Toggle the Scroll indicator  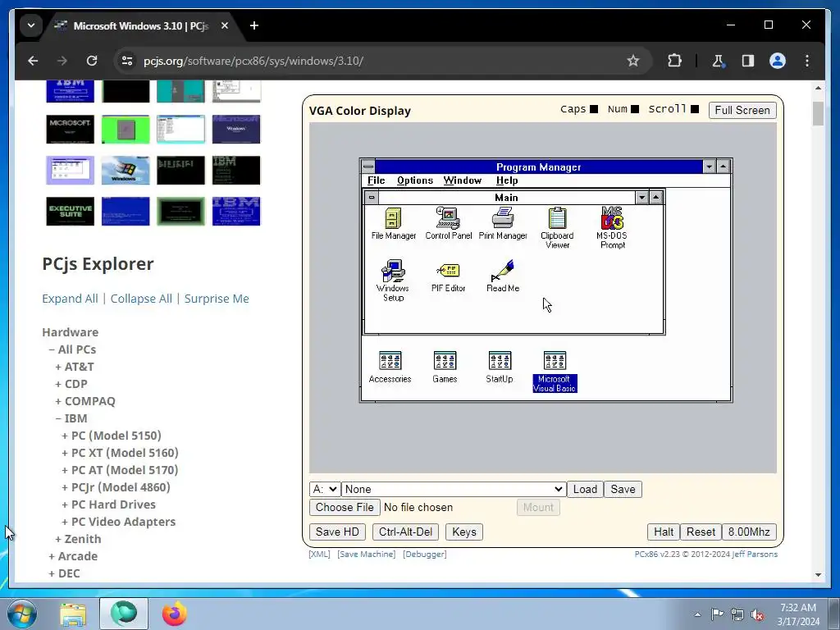[x=695, y=109]
